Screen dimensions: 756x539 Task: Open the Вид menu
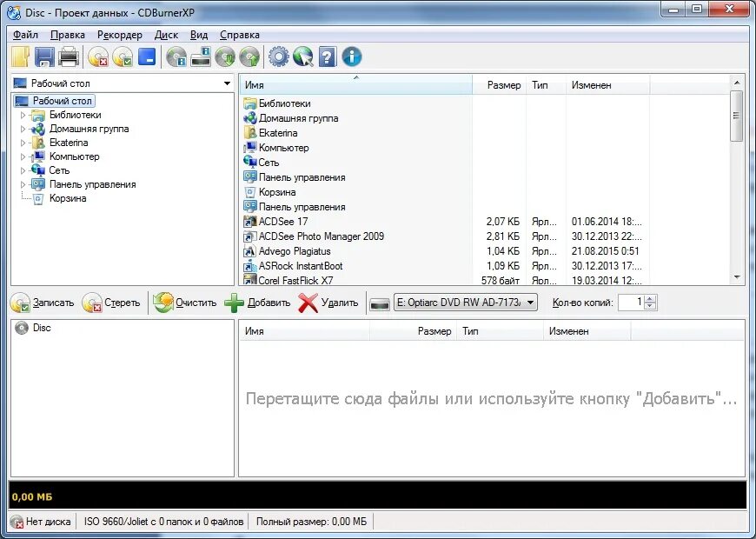[x=199, y=35]
